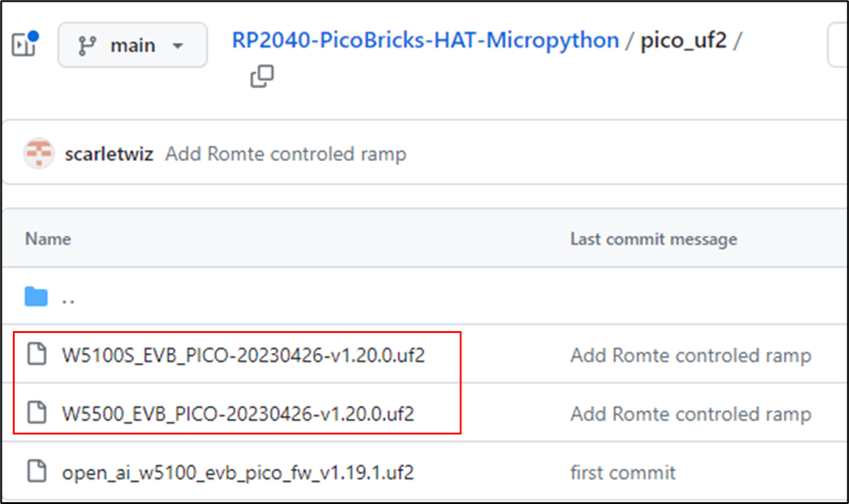849x504 pixels.
Task: Click scarletwiz avatar image
Action: point(39,154)
